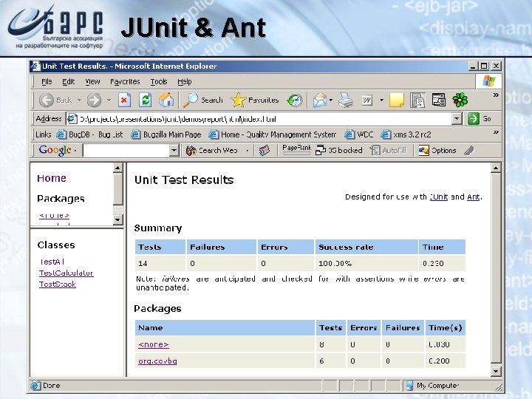Viewport: 532px width, 399px height.
Task: Follow the Ant hyperlink
Action: (x=474, y=197)
